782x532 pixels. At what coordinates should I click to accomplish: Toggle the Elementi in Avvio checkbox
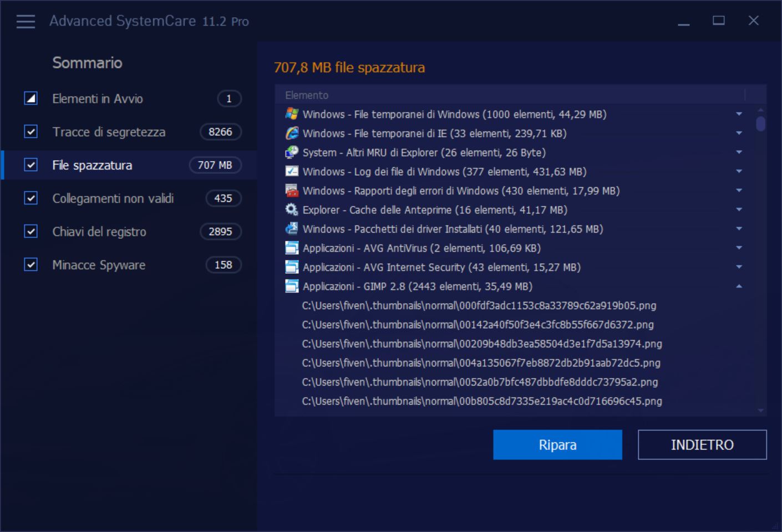(31, 99)
